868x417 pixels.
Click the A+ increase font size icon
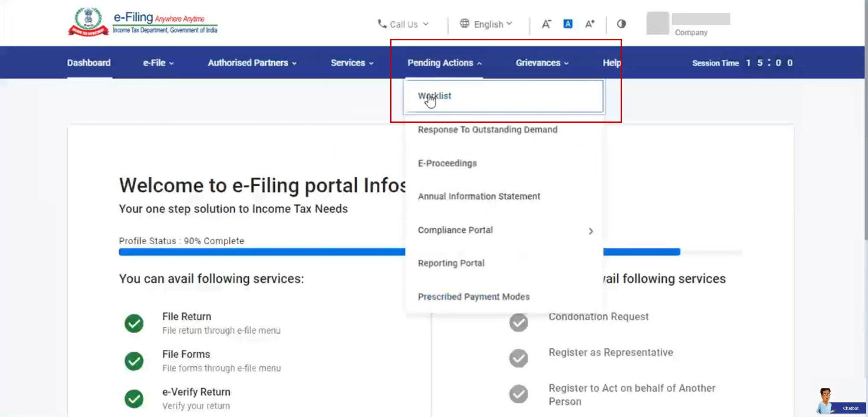(x=589, y=24)
